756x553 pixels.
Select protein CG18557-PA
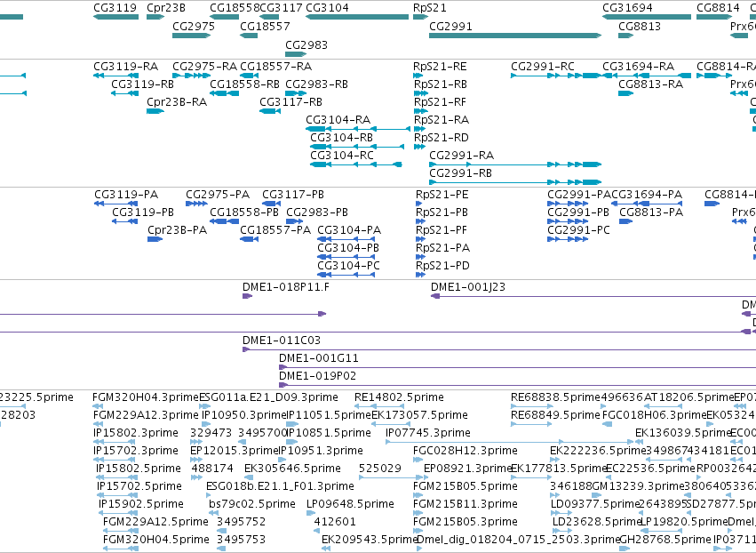(275, 230)
